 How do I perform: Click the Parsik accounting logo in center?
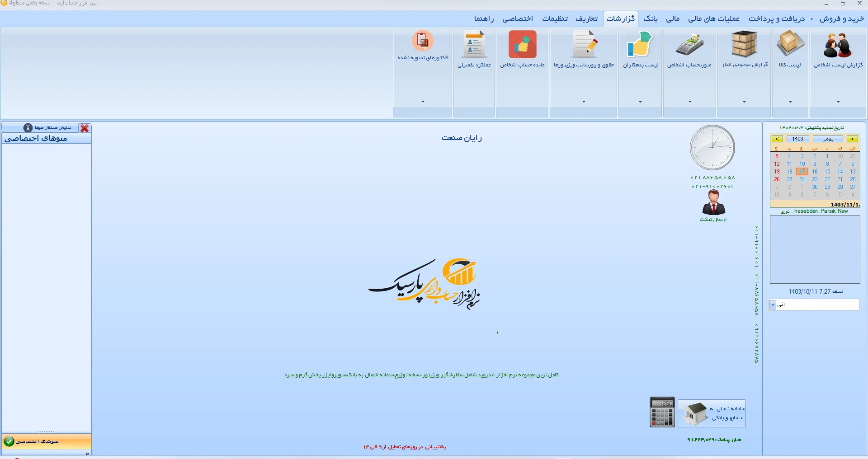(424, 284)
